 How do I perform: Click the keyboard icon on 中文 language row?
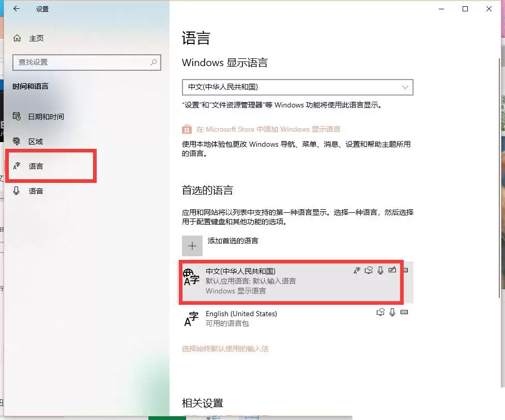coord(406,270)
